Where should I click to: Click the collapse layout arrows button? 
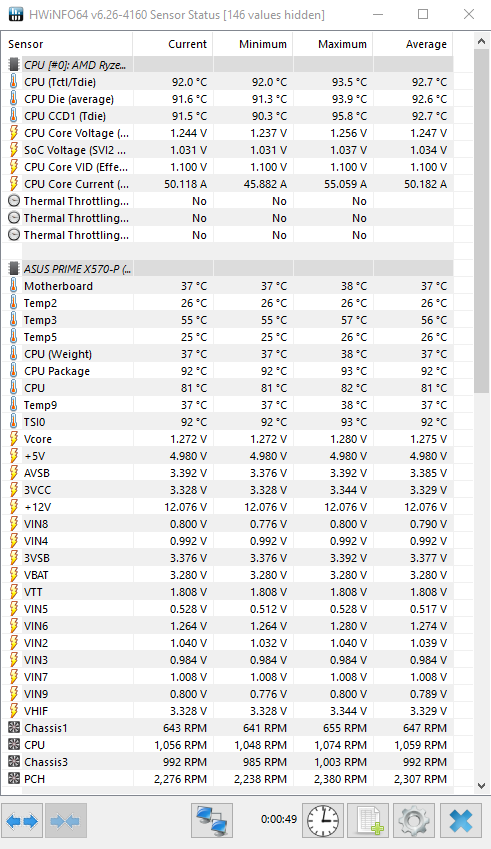tap(66, 821)
